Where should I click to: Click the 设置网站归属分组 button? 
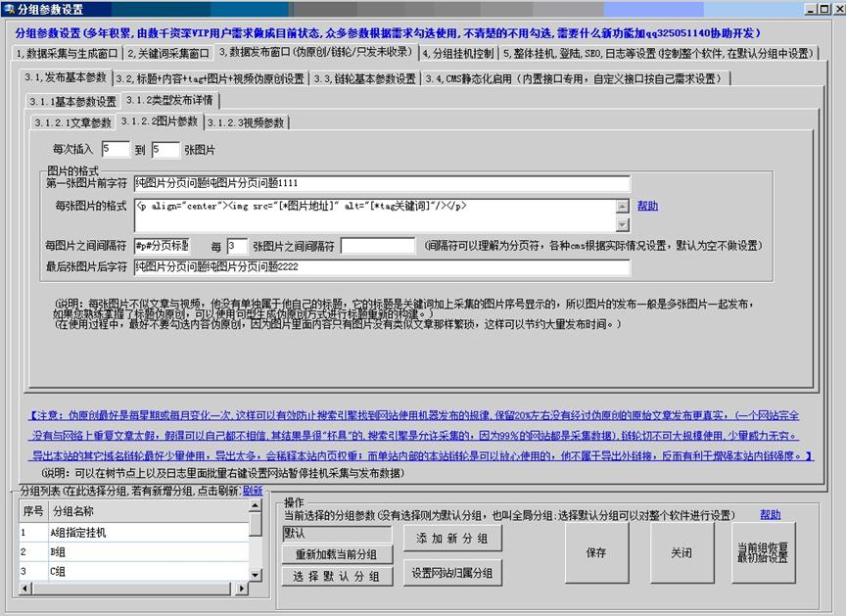click(x=452, y=573)
